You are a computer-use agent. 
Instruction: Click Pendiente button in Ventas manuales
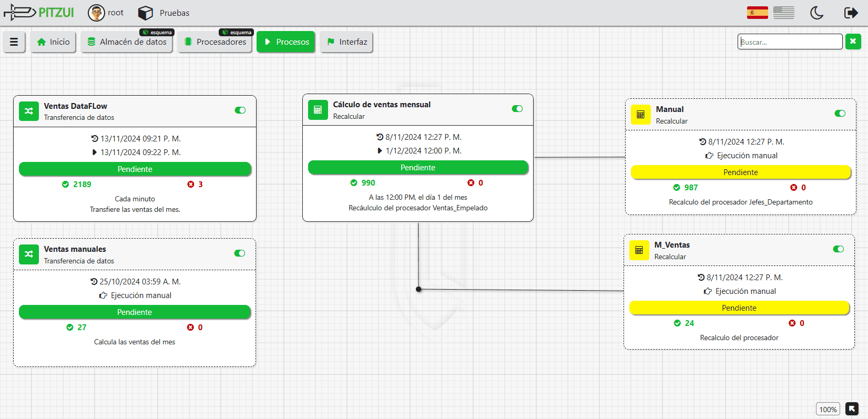click(135, 312)
